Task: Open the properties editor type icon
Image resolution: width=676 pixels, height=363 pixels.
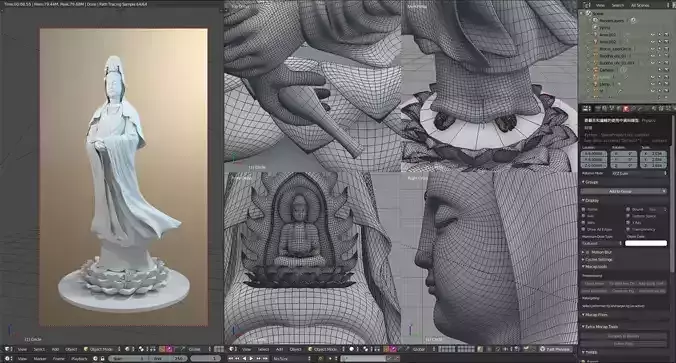Action: [x=587, y=109]
